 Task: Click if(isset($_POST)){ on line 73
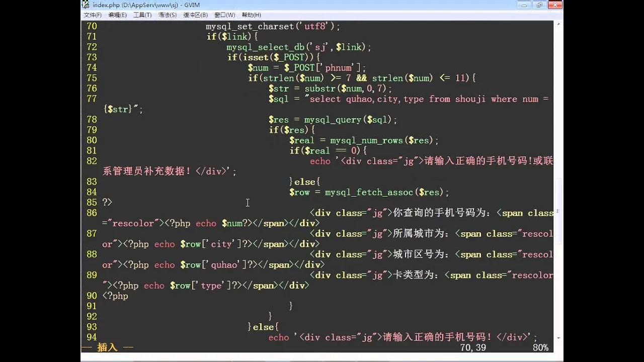coord(273,57)
